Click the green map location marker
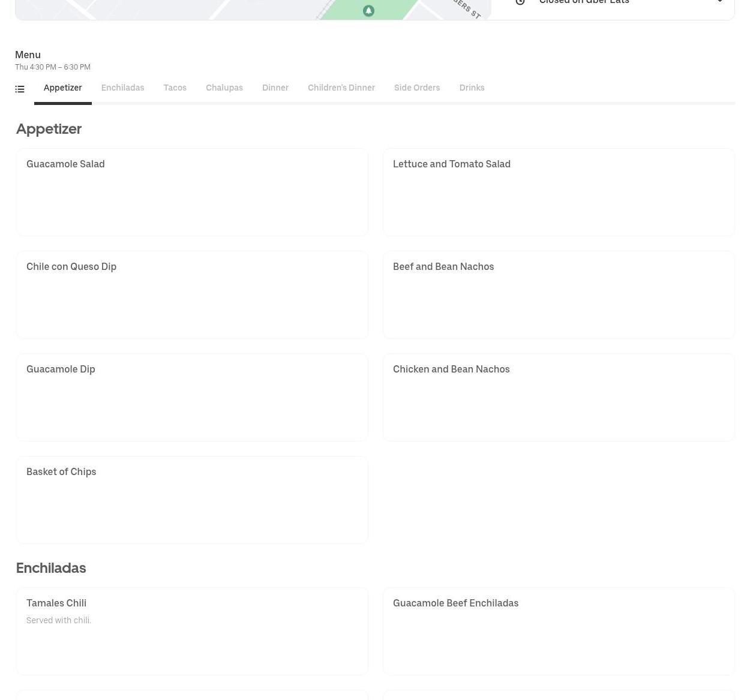The image size is (750, 700). coord(368,11)
